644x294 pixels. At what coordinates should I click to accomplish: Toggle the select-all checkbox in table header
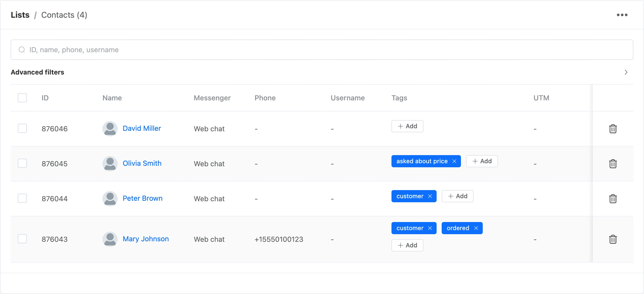point(22,98)
